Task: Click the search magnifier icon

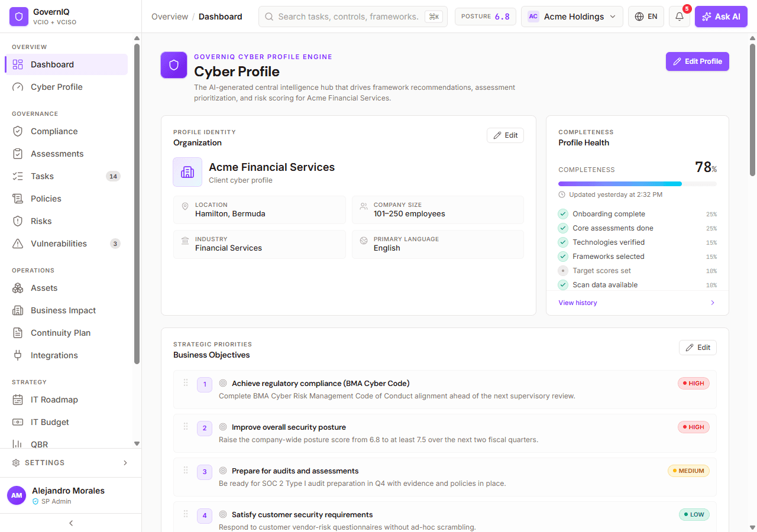Action: (x=269, y=17)
